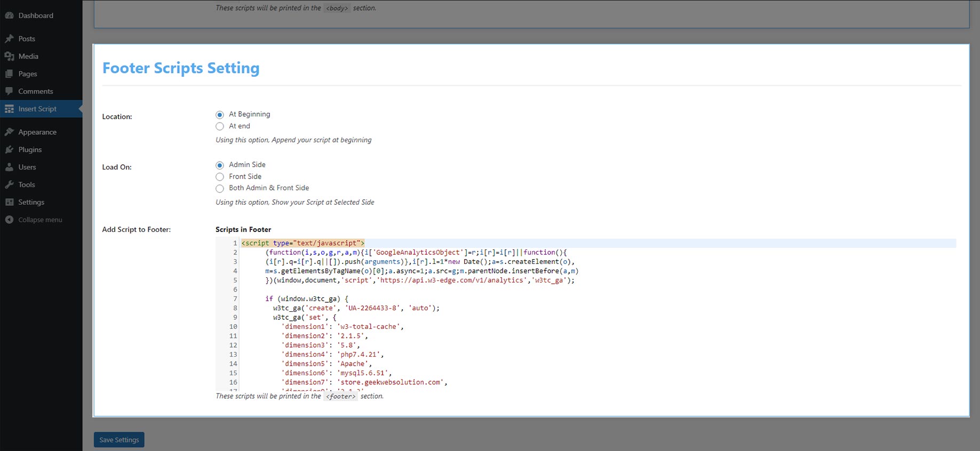Image resolution: width=980 pixels, height=451 pixels.
Task: Open the Appearance menu item
Action: (x=41, y=132)
